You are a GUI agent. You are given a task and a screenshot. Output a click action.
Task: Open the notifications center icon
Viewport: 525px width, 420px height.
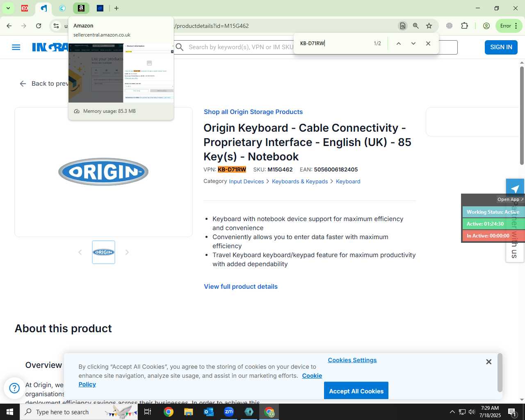click(x=512, y=412)
